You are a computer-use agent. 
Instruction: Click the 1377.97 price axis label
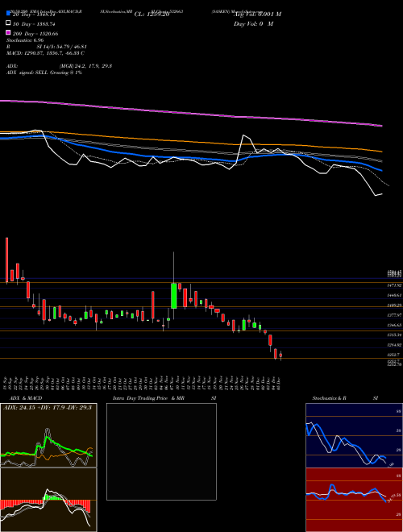[395, 315]
